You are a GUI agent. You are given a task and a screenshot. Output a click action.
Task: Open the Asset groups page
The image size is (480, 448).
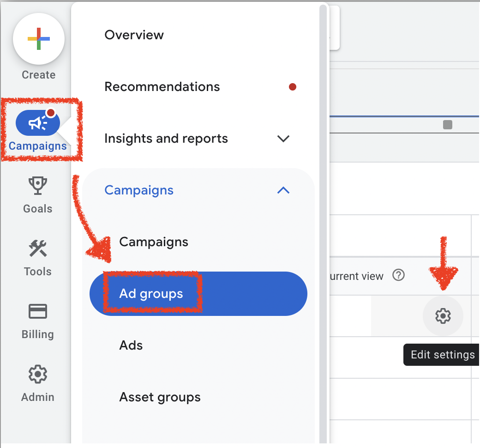160,397
